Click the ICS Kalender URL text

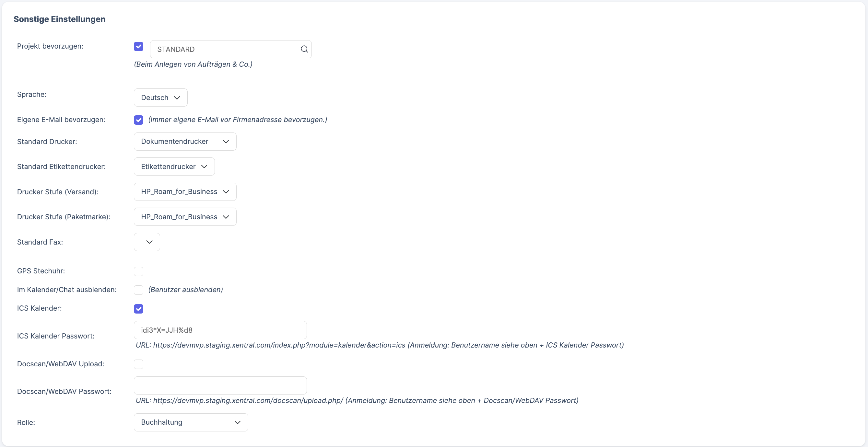tap(380, 345)
